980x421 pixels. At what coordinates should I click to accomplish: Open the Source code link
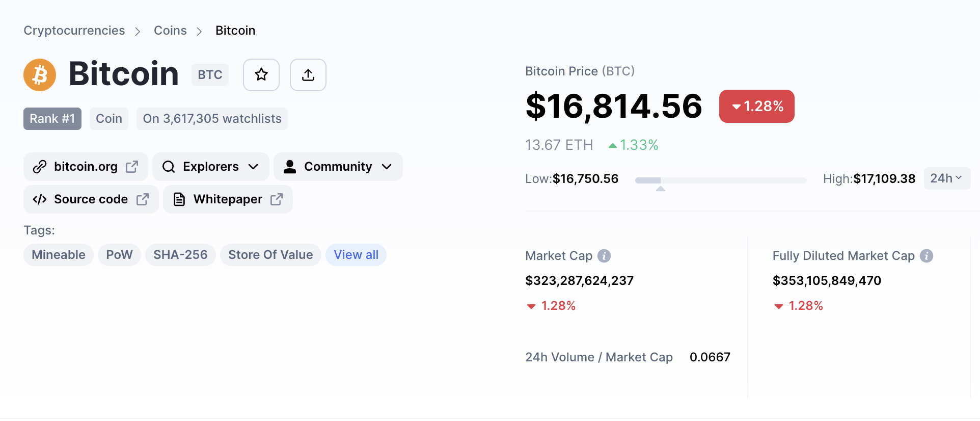click(91, 199)
